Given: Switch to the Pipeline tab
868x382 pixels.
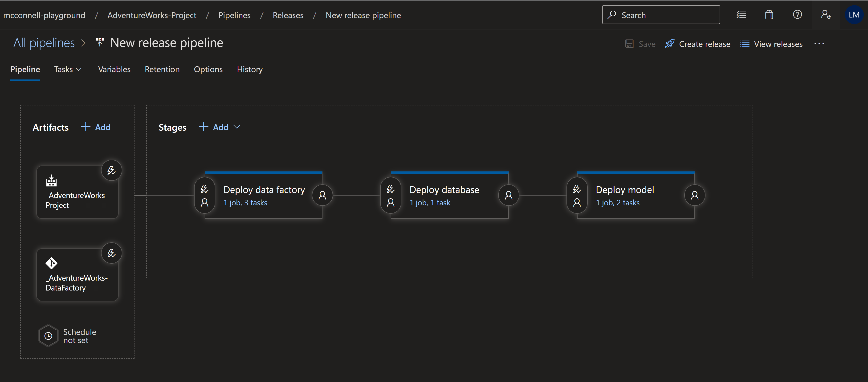Looking at the screenshot, I should 25,69.
